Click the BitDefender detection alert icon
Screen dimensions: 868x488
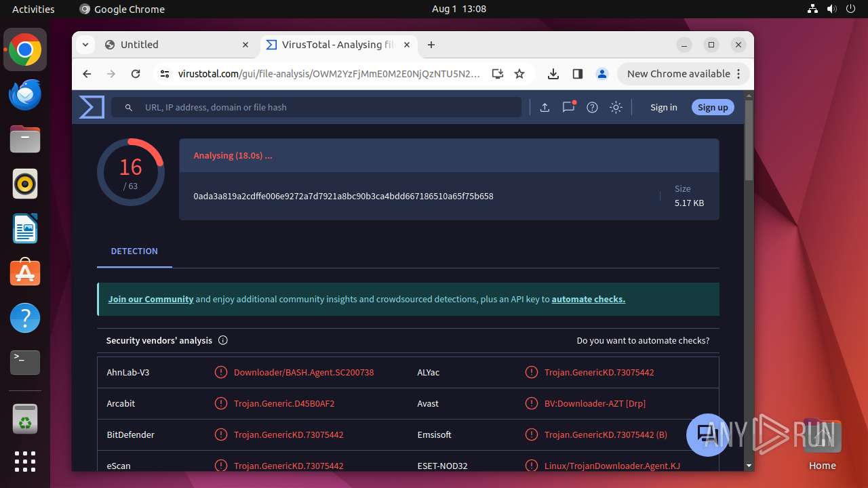pyautogui.click(x=221, y=434)
